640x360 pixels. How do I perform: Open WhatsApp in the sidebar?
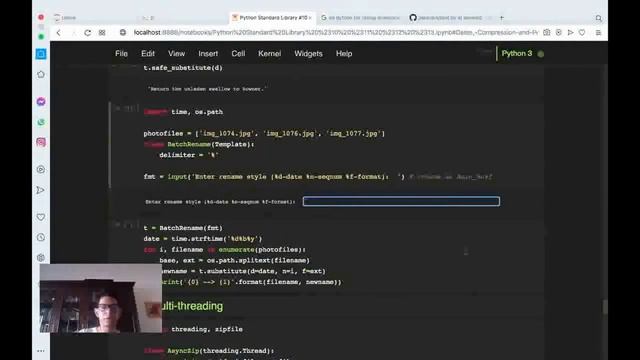41,122
